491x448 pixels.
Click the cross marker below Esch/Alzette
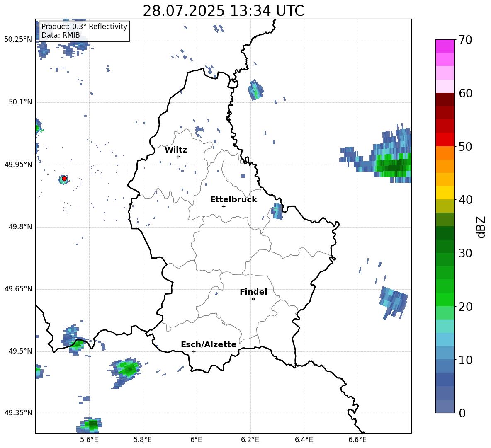point(194,351)
